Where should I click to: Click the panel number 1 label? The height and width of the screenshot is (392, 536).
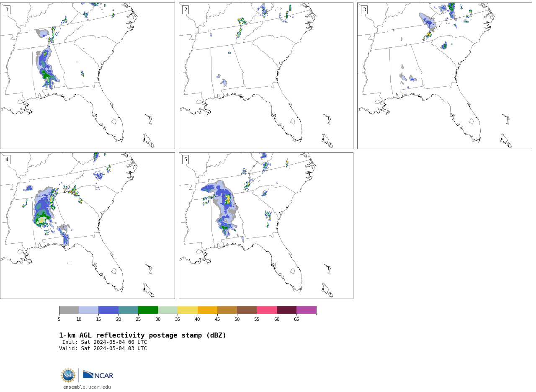point(7,10)
